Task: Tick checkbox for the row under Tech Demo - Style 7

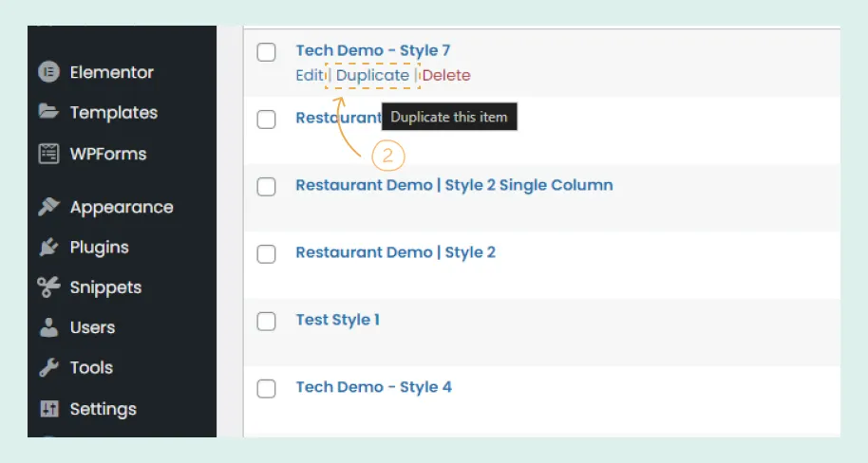Action: pyautogui.click(x=266, y=119)
